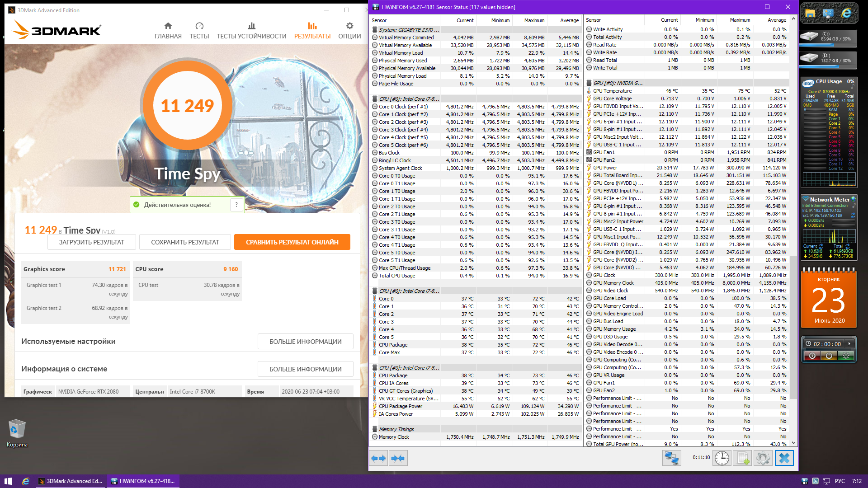Open HWiNFO remote network monitors icon
This screenshot has height=488, width=868.
pos(671,458)
